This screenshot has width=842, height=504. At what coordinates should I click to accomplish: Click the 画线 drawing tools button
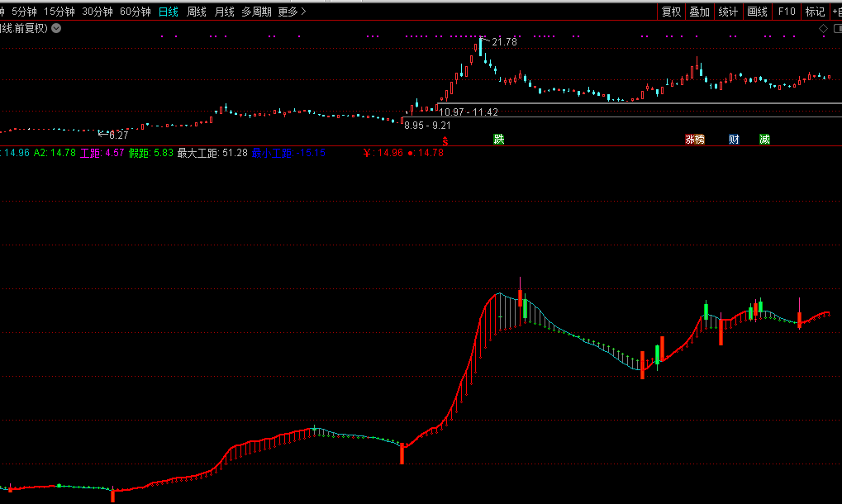(x=757, y=12)
